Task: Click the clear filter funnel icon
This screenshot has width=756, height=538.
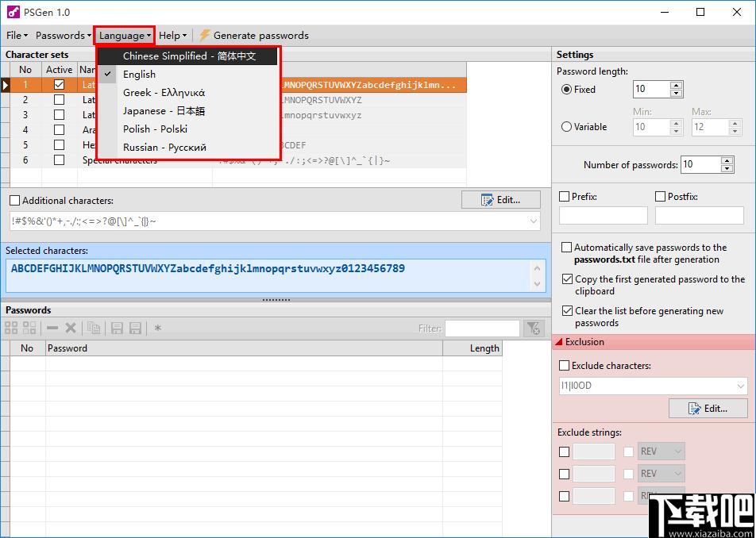Action: (x=534, y=329)
